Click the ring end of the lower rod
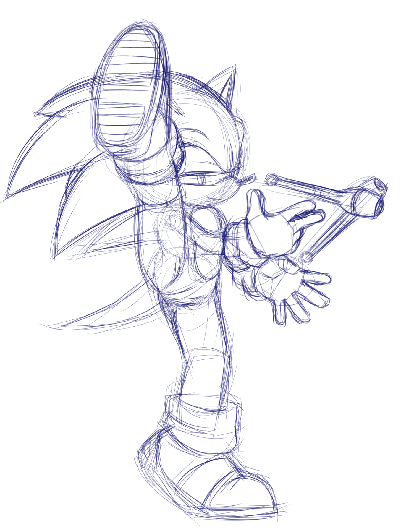The image size is (414, 532). click(x=307, y=257)
